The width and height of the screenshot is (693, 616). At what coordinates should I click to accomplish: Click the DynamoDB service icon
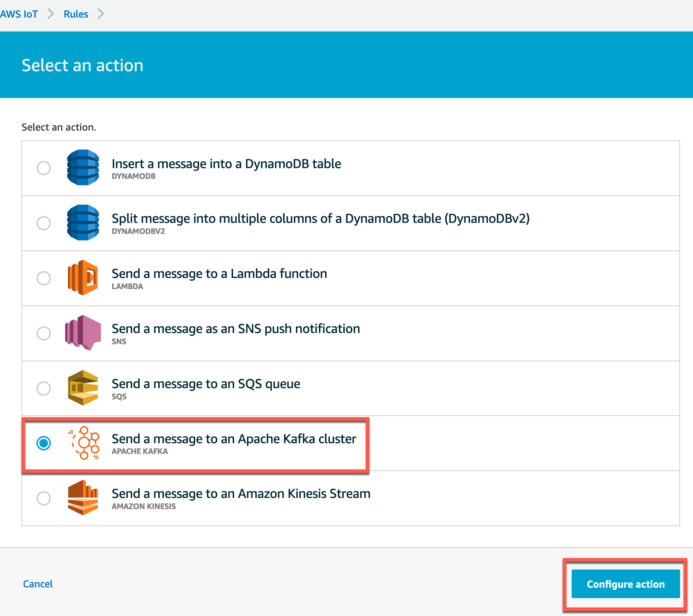83,167
